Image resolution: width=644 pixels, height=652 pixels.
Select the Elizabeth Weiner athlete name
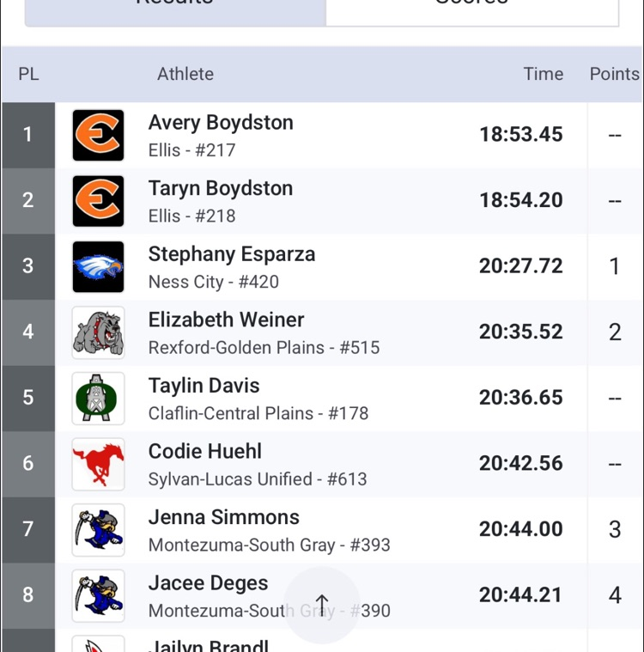pos(226,320)
